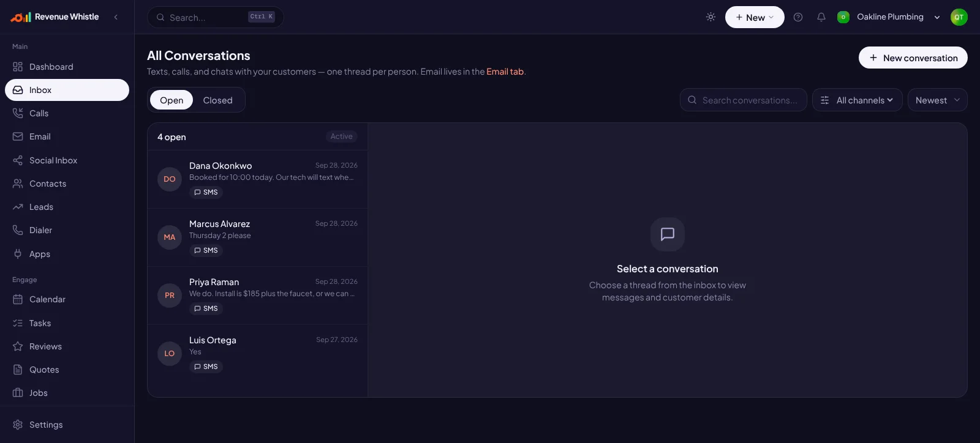Image resolution: width=980 pixels, height=443 pixels.
Task: Open the All channels filter dropdown
Action: 858,100
